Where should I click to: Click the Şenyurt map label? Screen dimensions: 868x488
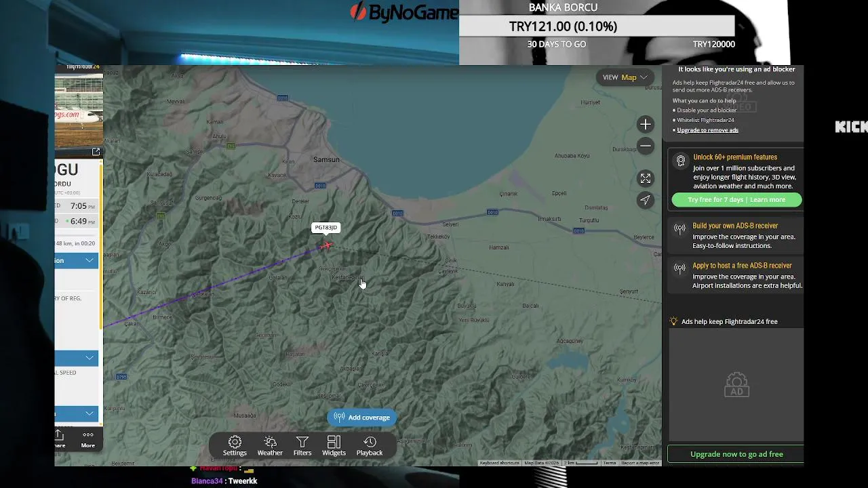coord(629,291)
